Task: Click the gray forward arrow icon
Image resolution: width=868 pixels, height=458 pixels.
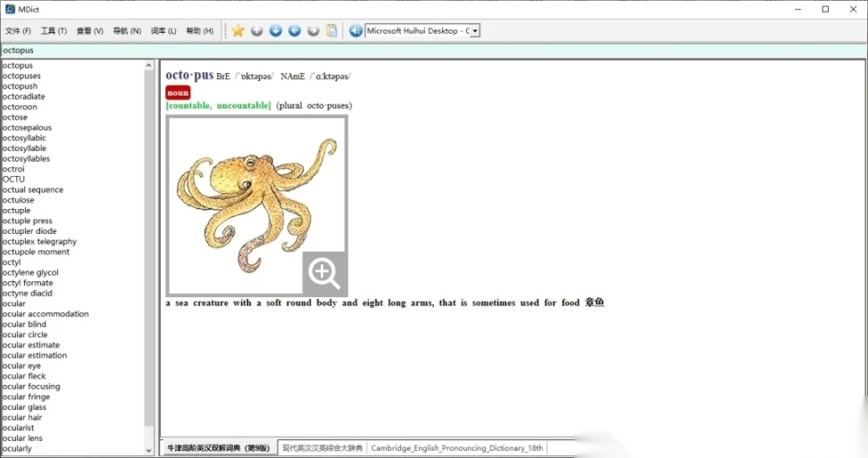Action: [x=313, y=30]
